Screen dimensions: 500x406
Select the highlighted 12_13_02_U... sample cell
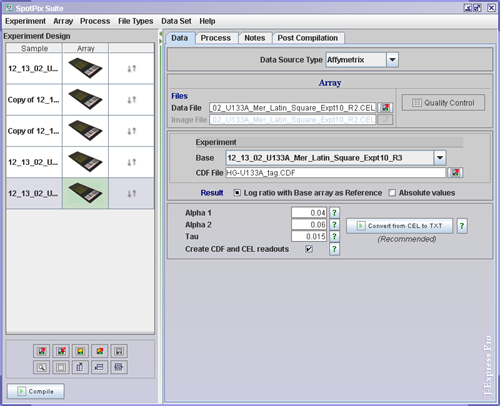34,193
